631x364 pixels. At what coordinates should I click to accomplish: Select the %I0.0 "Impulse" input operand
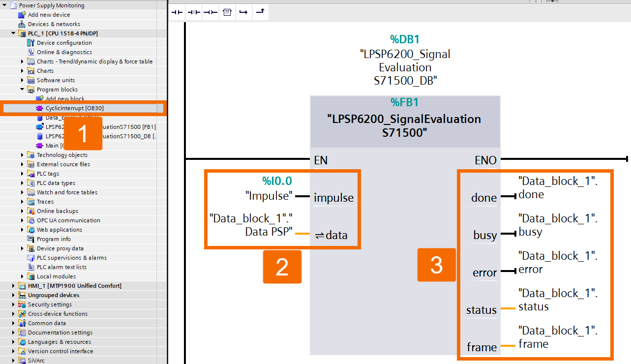pyautogui.click(x=269, y=189)
